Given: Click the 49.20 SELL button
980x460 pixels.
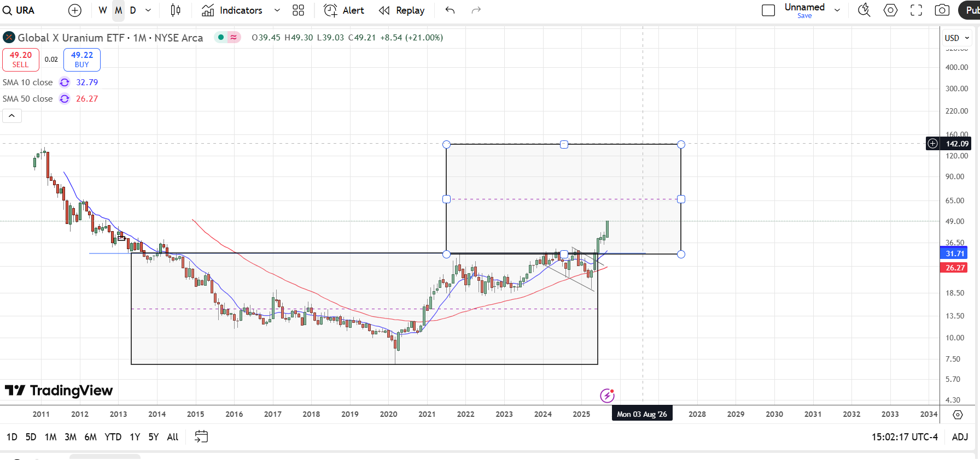Looking at the screenshot, I should pos(21,60).
